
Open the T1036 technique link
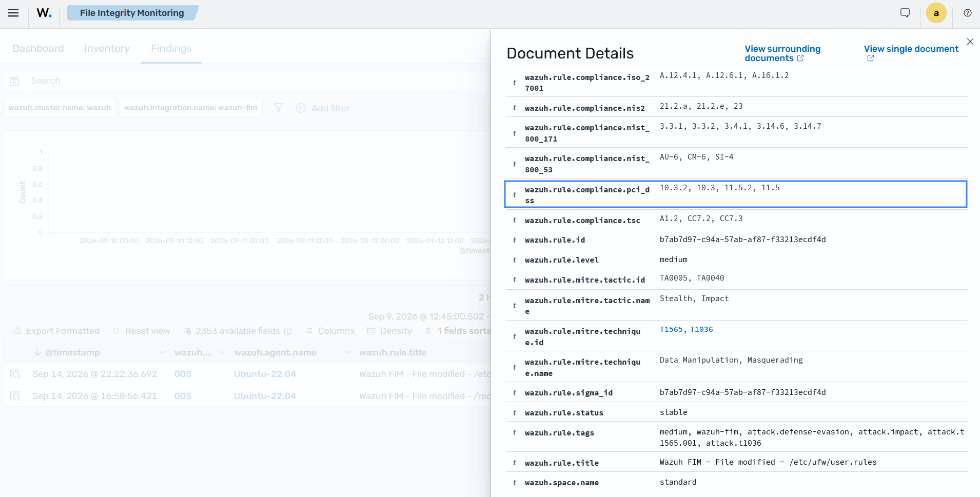[x=701, y=329]
